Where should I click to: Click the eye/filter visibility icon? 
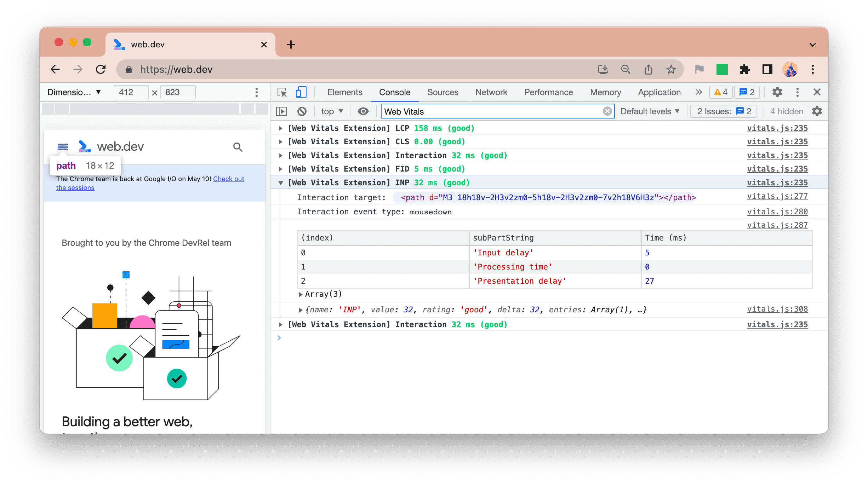tap(362, 111)
